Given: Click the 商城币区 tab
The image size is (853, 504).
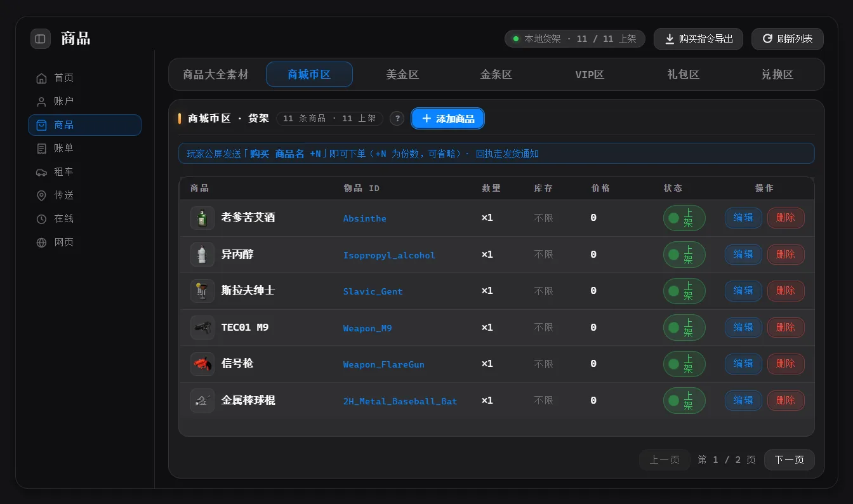Looking at the screenshot, I should click(x=309, y=74).
